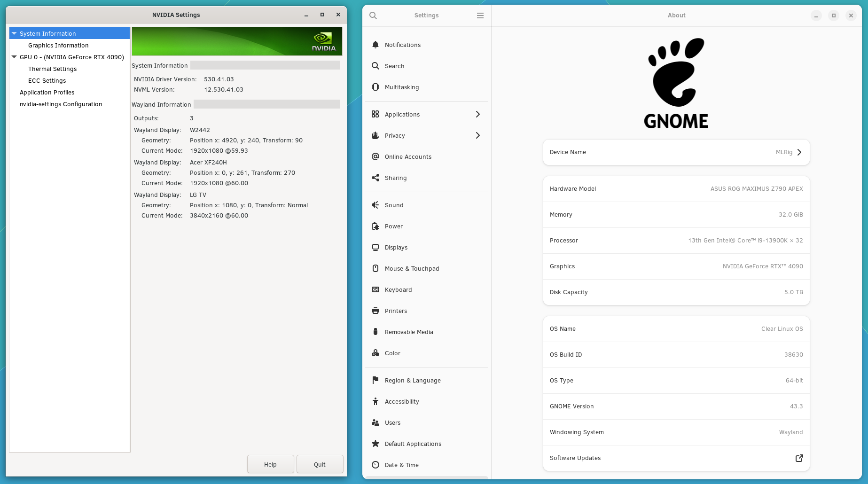The width and height of the screenshot is (868, 484).
Task: Click the Settings search magnifier icon
Action: point(373,16)
